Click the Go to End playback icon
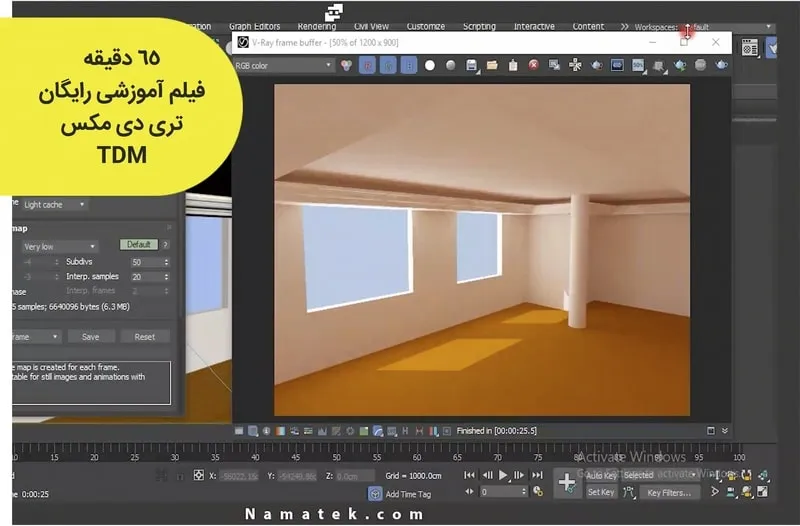This screenshot has width=800, height=526. 538,475
